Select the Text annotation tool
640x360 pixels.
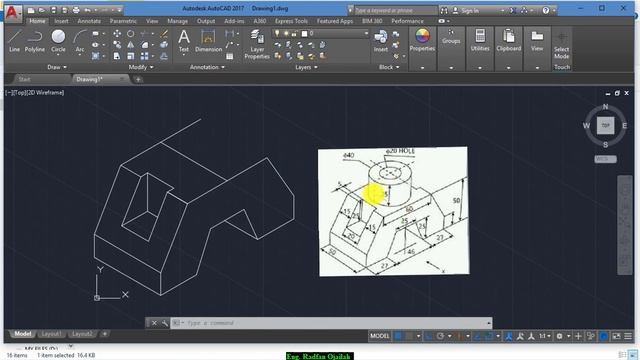184,40
